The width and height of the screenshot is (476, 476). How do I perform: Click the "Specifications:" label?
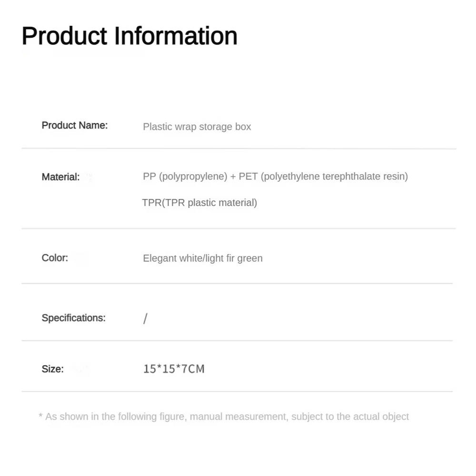point(73,318)
